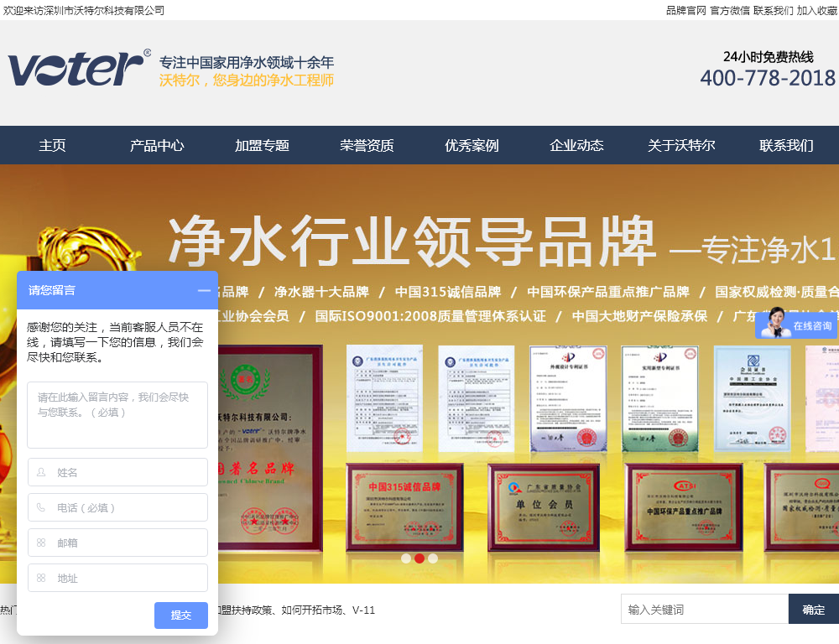This screenshot has height=644, width=839.
Task: Open the 在线咨询 customer service widget
Action: (796, 325)
